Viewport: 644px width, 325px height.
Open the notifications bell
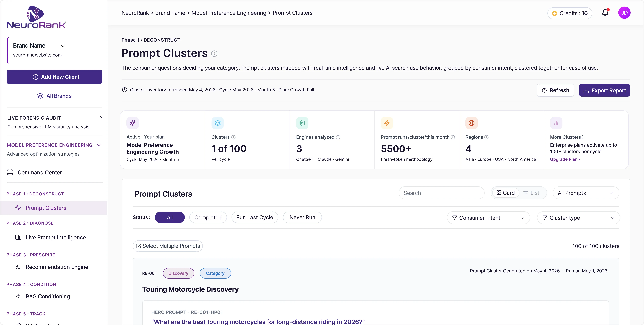point(605,13)
